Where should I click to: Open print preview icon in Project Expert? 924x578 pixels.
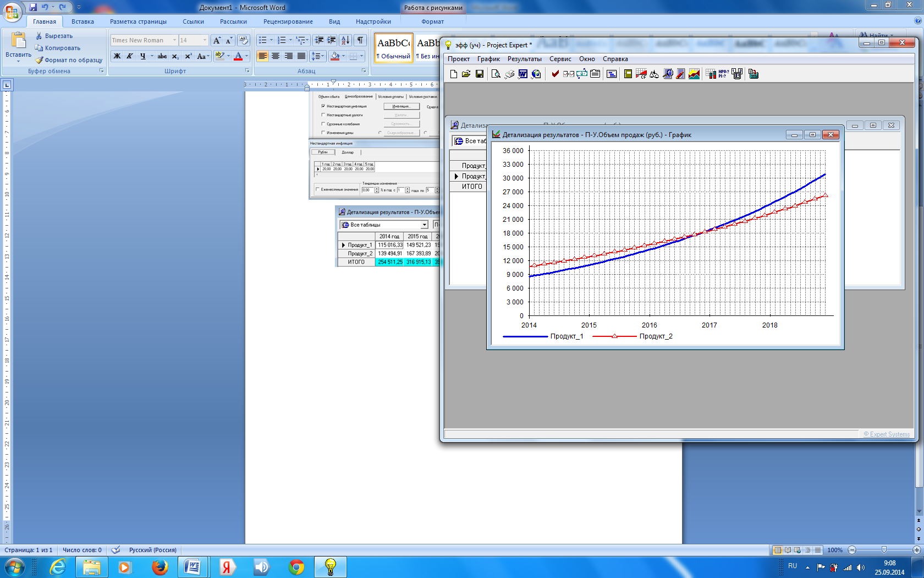point(496,74)
